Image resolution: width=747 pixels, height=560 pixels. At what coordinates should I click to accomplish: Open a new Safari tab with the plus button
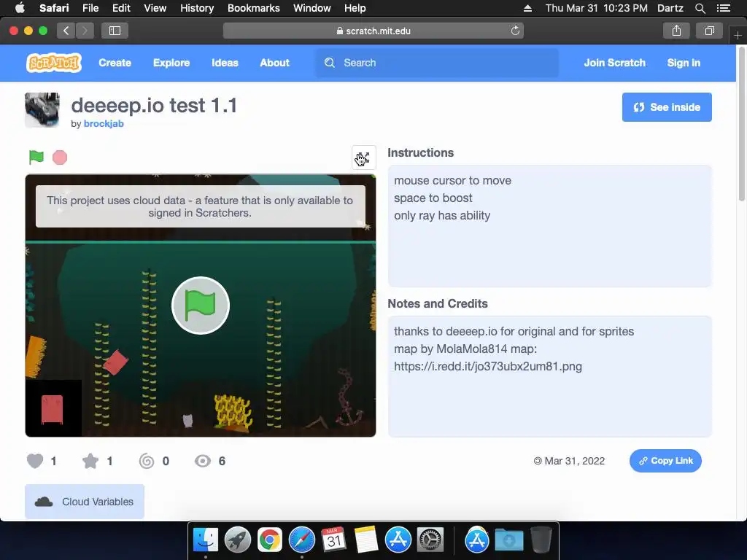[738, 35]
